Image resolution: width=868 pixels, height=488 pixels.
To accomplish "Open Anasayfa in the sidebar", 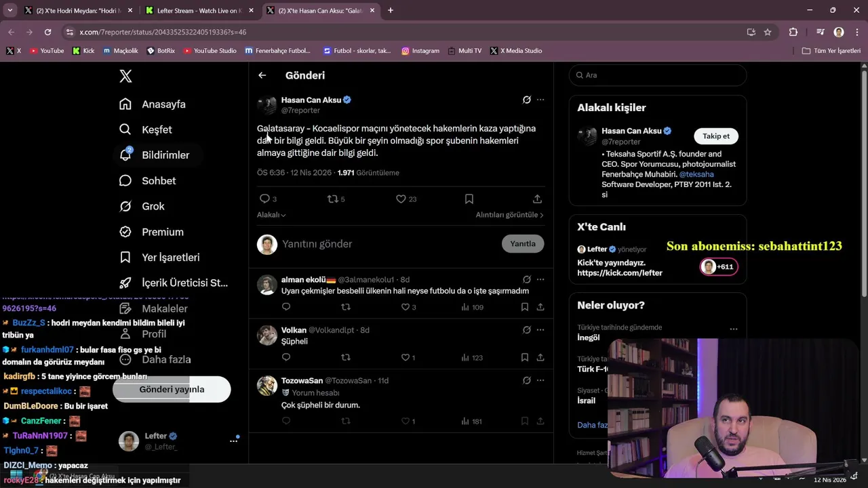I will [x=153, y=104].
